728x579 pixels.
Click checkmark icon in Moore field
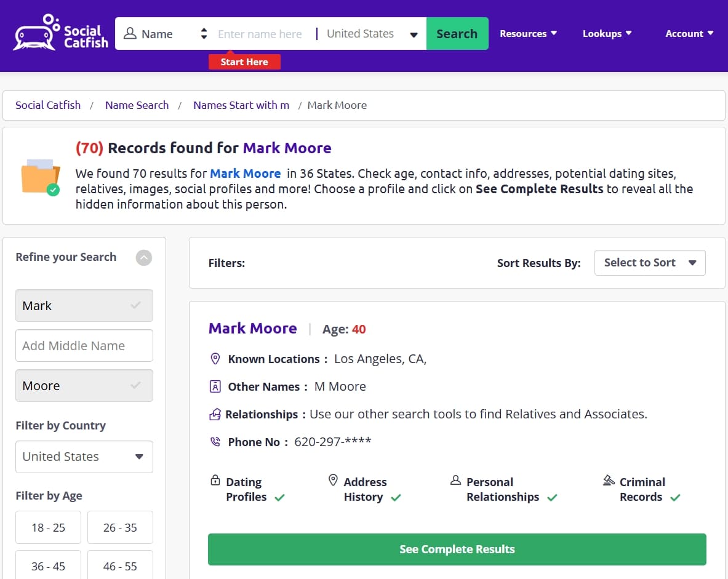pos(135,385)
